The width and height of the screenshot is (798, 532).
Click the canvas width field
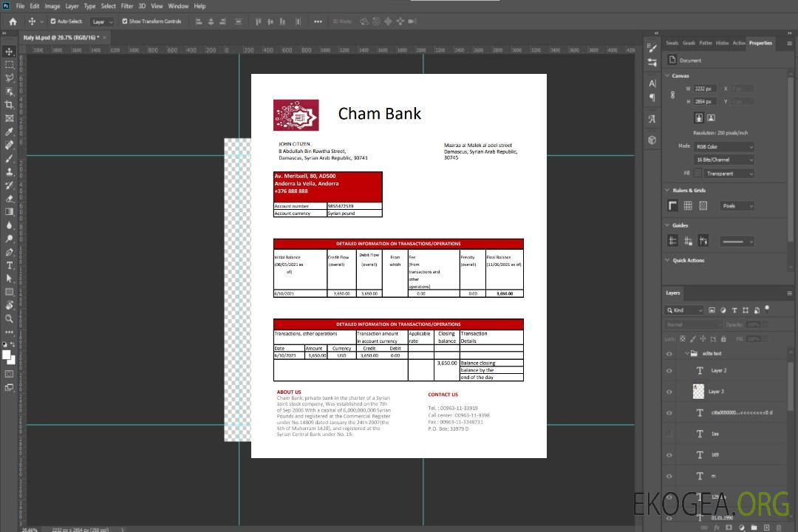705,89
